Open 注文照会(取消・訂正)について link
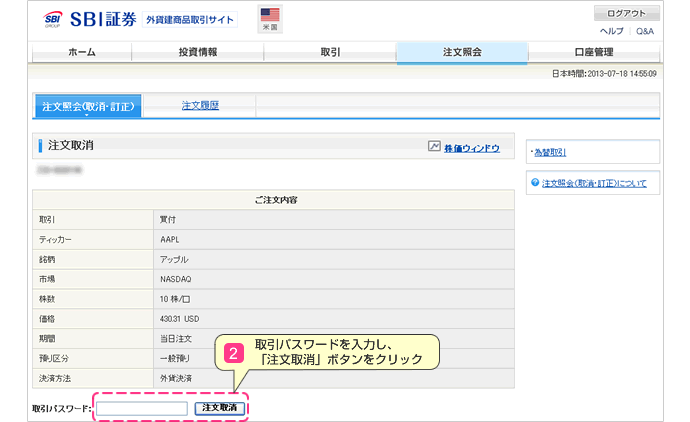The image size is (690, 422). (594, 183)
